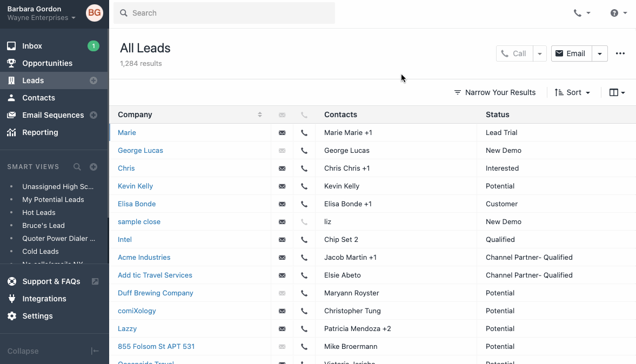
Task: Click plus icon next to Email Sequences
Action: [x=93, y=115]
